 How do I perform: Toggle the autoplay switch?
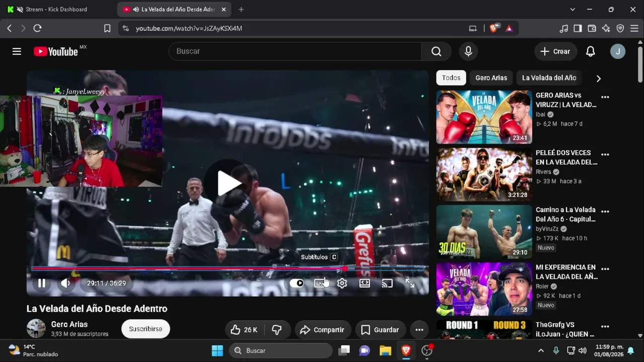pos(297,283)
